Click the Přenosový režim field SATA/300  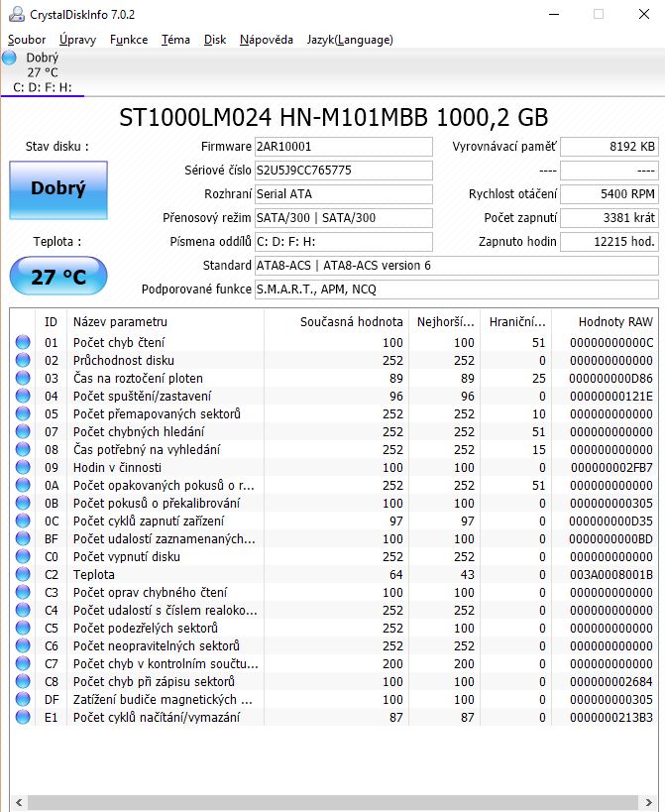(x=344, y=218)
